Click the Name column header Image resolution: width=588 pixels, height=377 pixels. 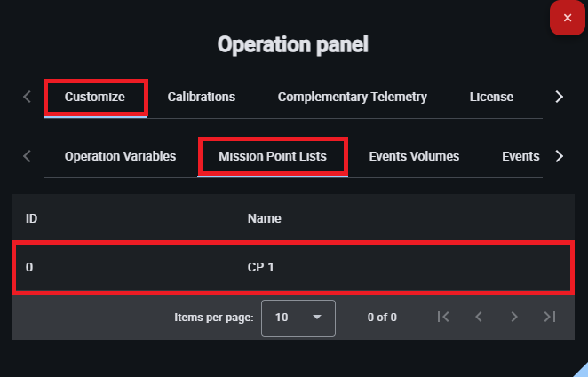pos(264,217)
